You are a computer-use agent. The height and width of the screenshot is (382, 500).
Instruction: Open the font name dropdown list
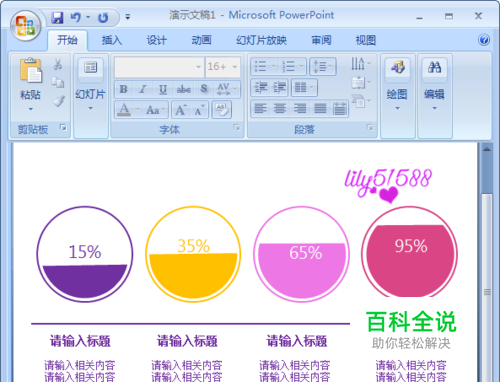point(199,67)
